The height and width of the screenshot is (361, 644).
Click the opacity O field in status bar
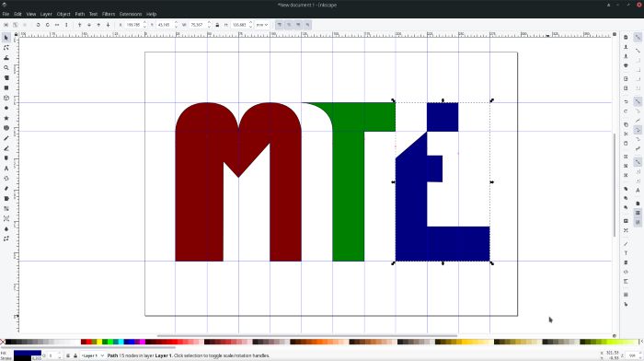(x=52, y=355)
